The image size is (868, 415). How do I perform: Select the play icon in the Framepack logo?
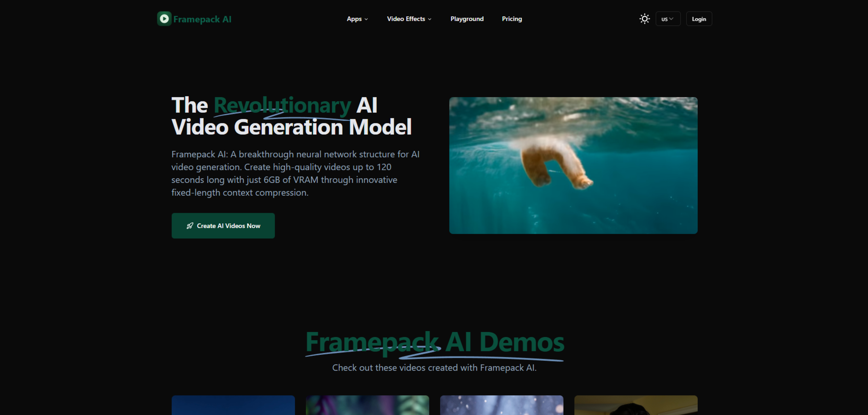[164, 19]
